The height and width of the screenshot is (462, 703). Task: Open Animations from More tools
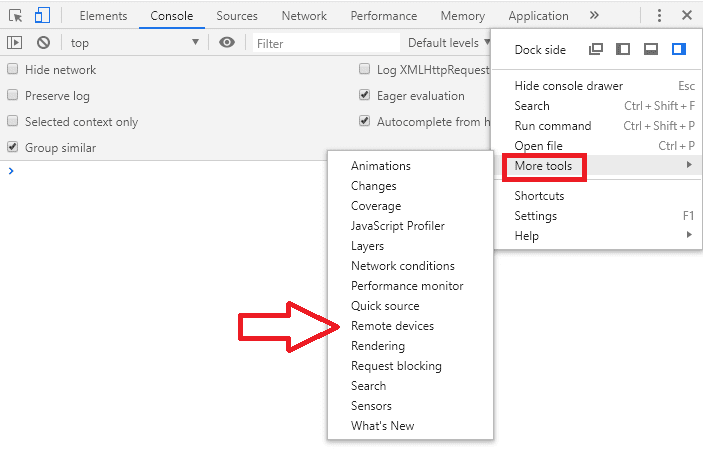[x=410, y=166]
